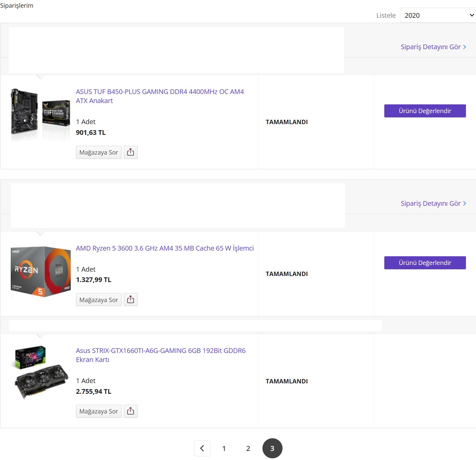This screenshot has width=476, height=460.
Task: Rate the AMD Ryzen 5 with Ürünü Değerlendir
Action: 425,263
